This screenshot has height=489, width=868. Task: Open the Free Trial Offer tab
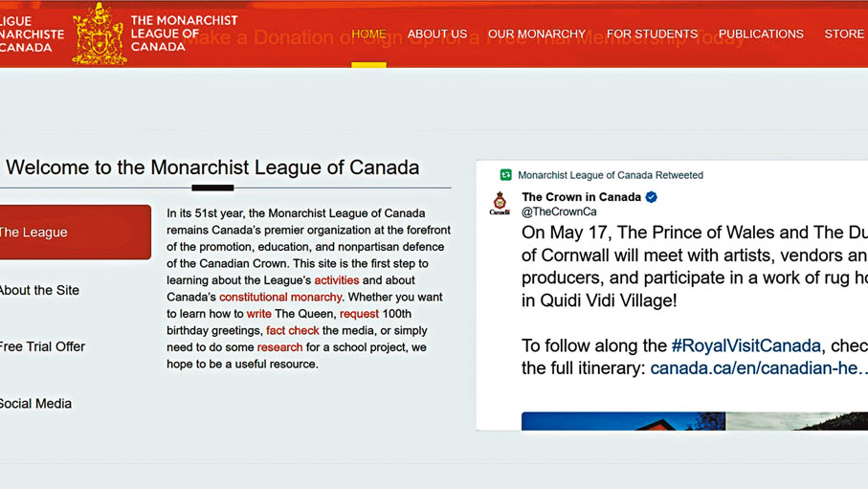(43, 346)
